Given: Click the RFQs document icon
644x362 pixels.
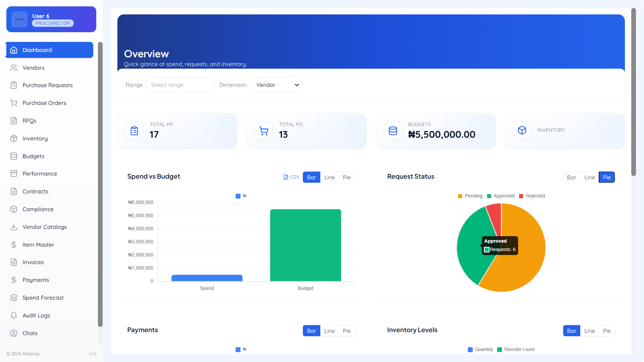Looking at the screenshot, I should coord(14,121).
